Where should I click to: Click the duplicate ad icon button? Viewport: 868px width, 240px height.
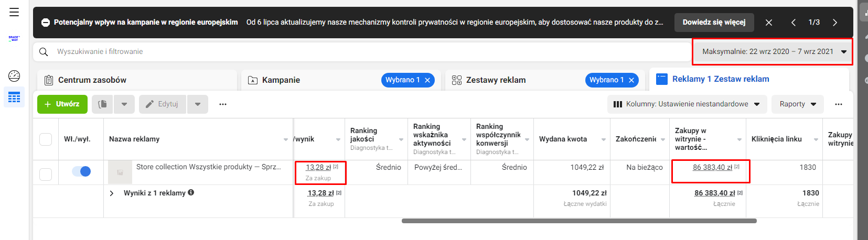(x=102, y=104)
